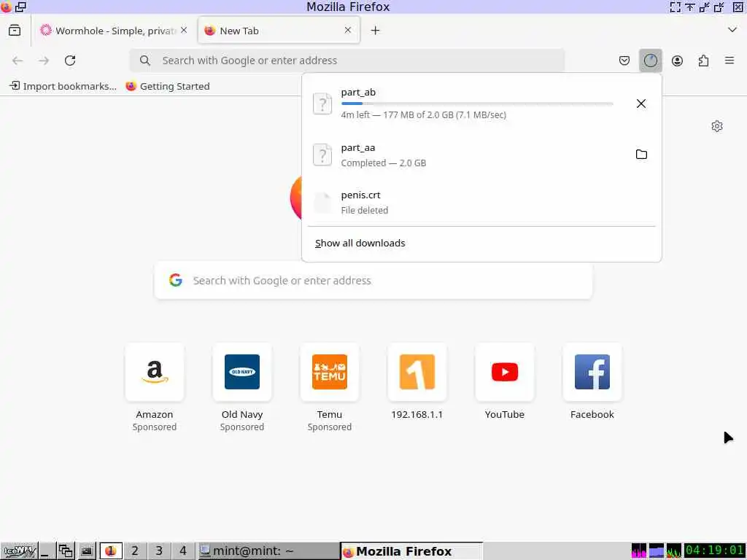Open the Firefox View icon

(15, 31)
